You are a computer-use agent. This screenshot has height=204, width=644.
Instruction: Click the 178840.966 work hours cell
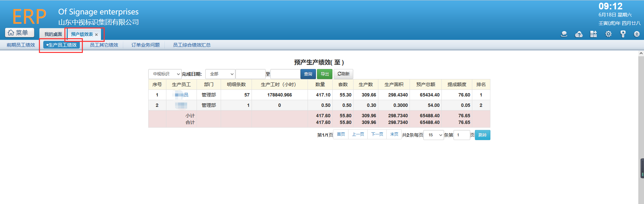pyautogui.click(x=279, y=95)
